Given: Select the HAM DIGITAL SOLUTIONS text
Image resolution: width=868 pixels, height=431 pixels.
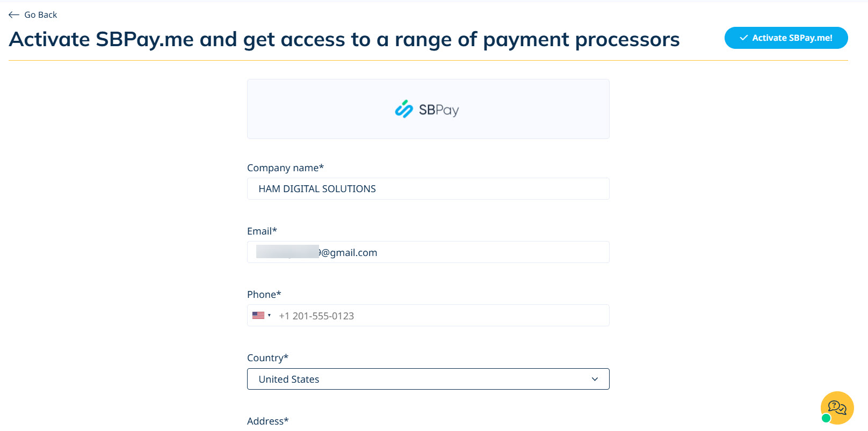Looking at the screenshot, I should click(317, 188).
